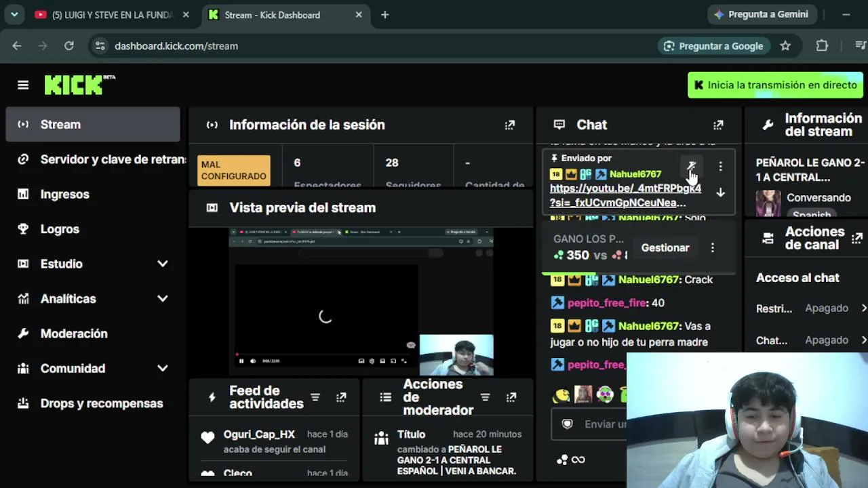Click the Acceso al chat heading
The image size is (868, 488).
(797, 278)
